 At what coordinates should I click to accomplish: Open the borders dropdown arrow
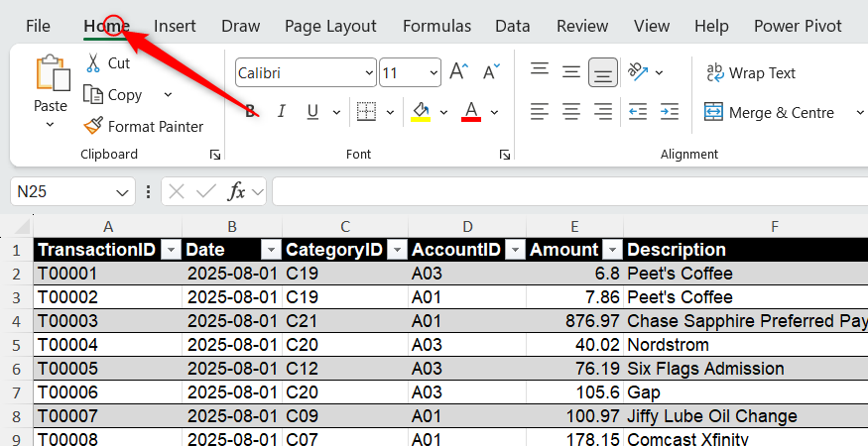coord(390,112)
